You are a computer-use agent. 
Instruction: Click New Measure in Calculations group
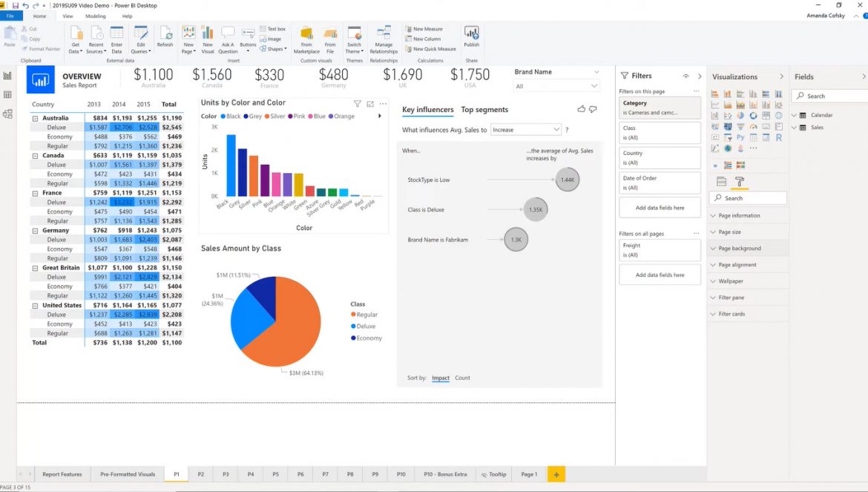click(x=424, y=29)
